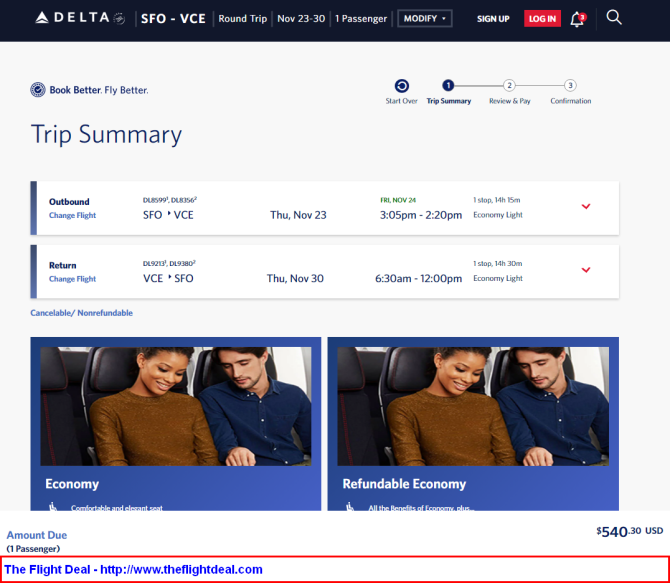Click the Book Better. Fly Better. text
The image size is (670, 583).
coord(99,90)
